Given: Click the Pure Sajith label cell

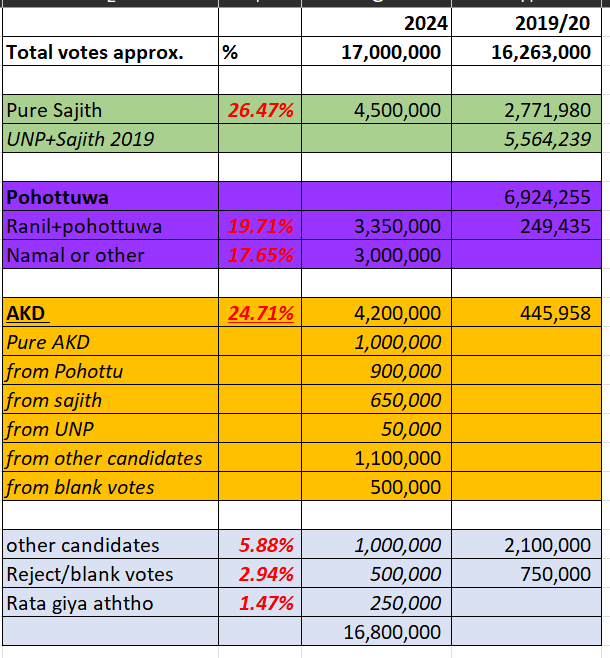Looking at the screenshot, I should click(x=110, y=110).
